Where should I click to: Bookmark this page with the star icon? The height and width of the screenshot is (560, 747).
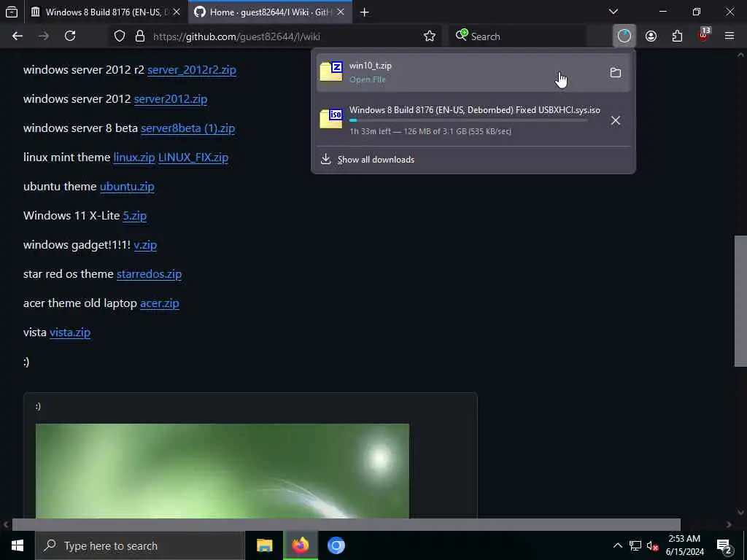coord(429,36)
